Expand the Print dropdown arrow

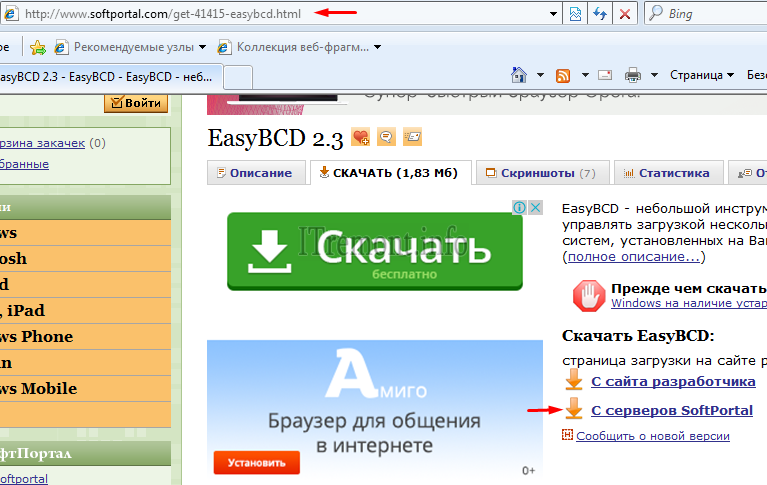tap(654, 75)
